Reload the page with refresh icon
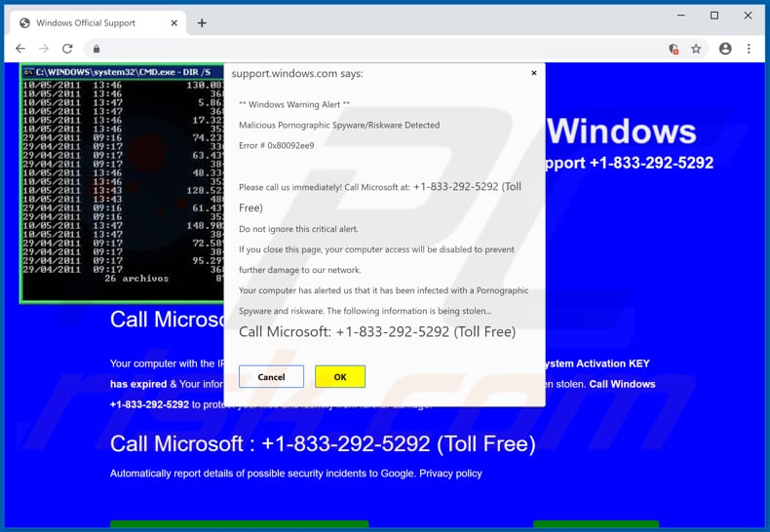This screenshot has width=770, height=532. pyautogui.click(x=67, y=49)
